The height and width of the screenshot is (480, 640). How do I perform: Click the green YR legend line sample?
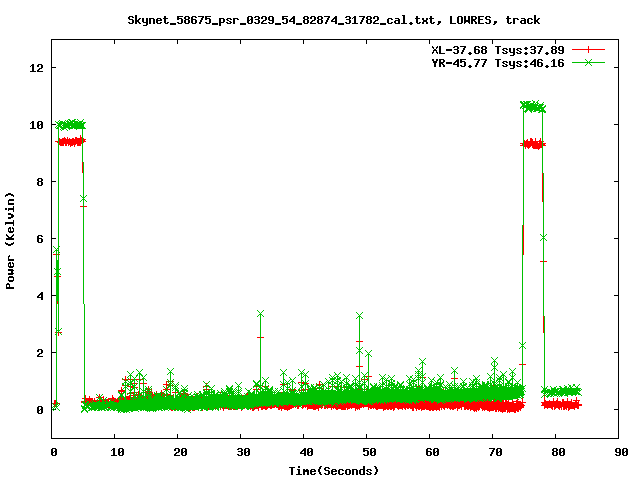pyautogui.click(x=588, y=62)
